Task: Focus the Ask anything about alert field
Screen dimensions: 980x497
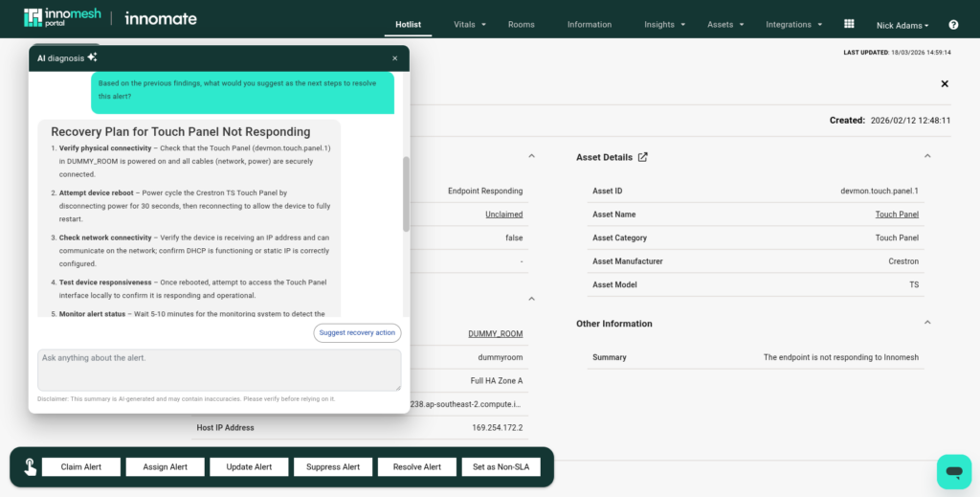Action: click(219, 370)
